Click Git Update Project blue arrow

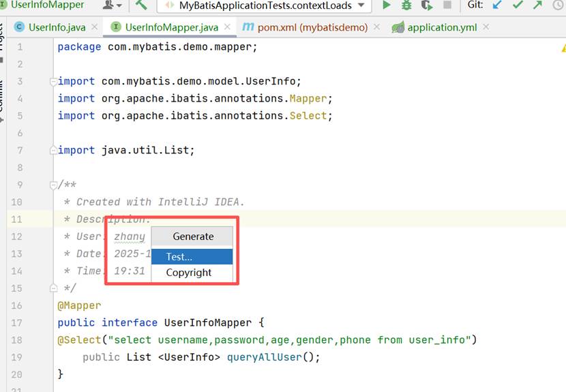pyautogui.click(x=497, y=5)
